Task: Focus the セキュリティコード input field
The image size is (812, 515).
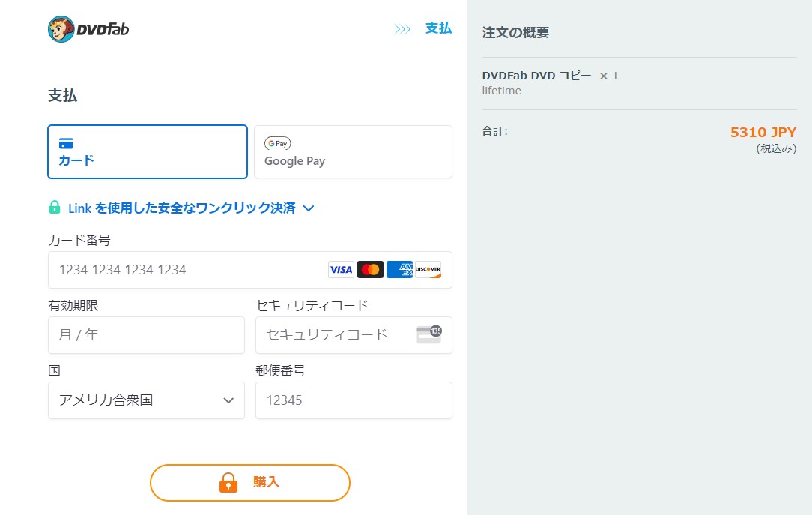Action: (354, 334)
